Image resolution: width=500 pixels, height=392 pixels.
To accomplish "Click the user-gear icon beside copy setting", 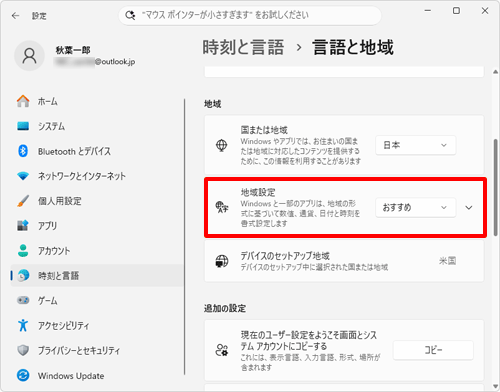I will 222,350.
